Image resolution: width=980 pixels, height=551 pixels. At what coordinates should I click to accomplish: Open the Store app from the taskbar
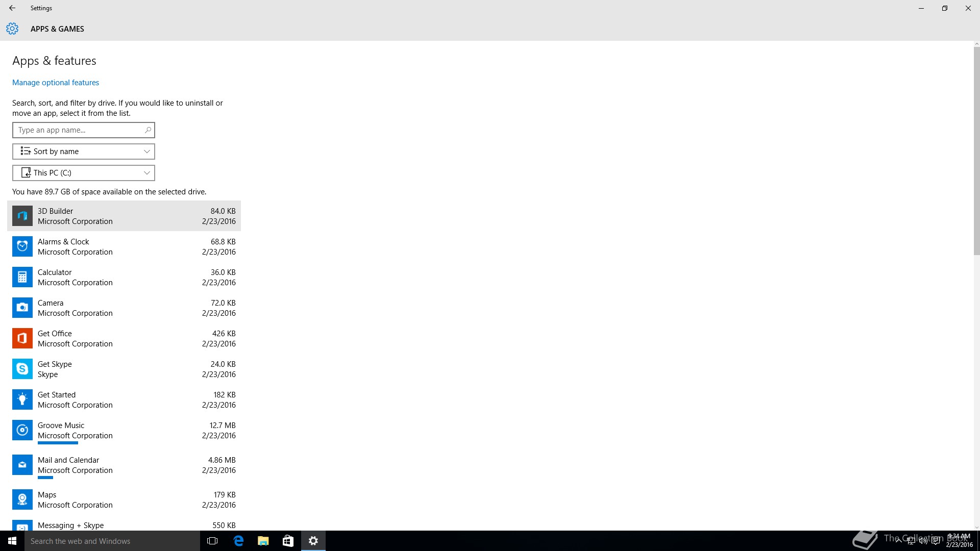click(x=288, y=541)
